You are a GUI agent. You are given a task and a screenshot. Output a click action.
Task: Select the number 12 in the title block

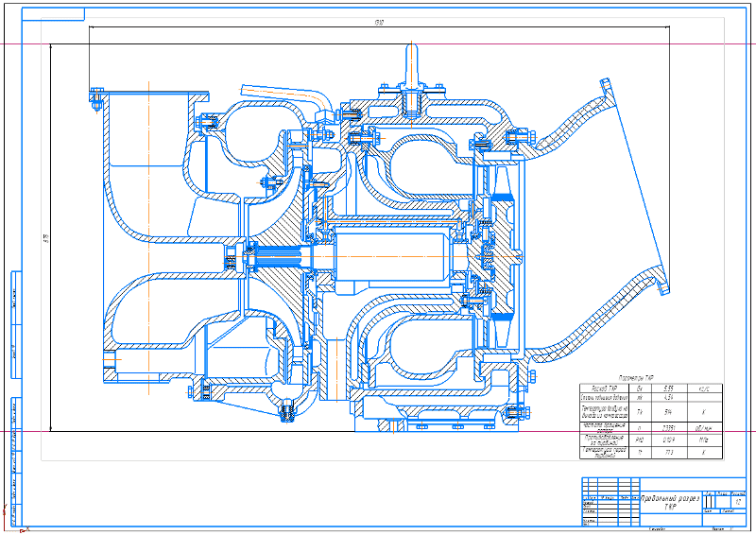click(x=738, y=502)
